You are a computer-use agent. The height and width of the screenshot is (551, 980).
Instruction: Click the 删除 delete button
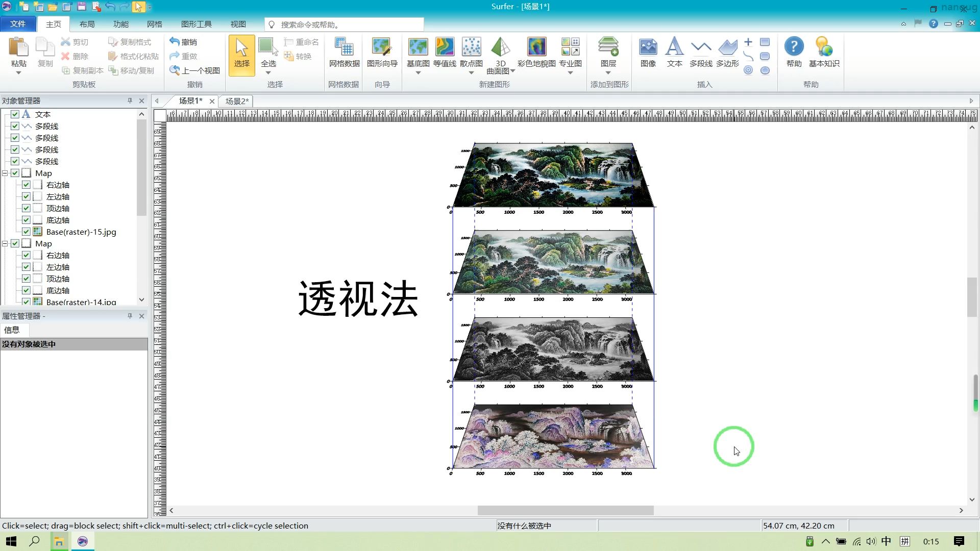(75, 56)
